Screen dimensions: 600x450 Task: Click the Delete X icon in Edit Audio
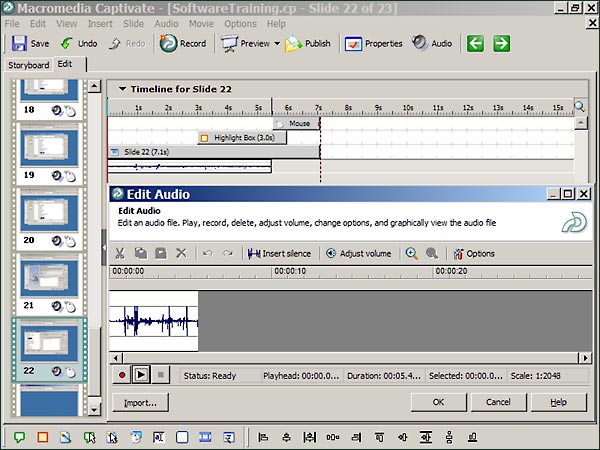[181, 253]
